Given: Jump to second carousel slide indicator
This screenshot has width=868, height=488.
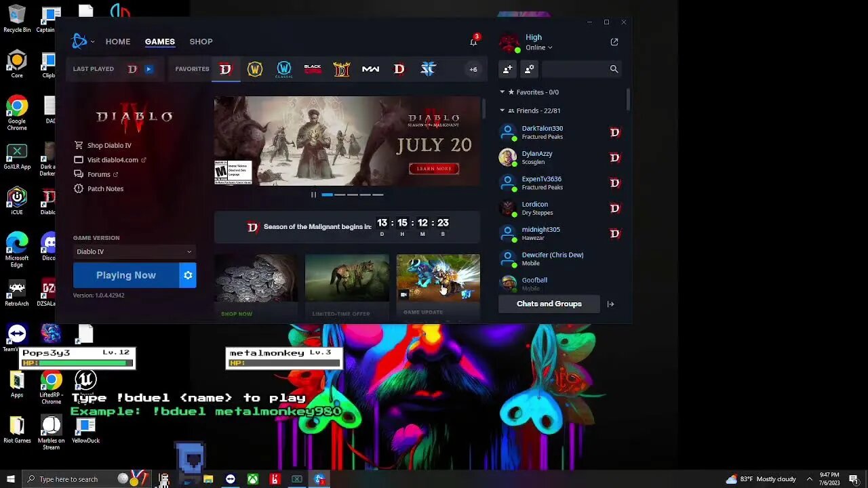Looking at the screenshot, I should click(340, 195).
